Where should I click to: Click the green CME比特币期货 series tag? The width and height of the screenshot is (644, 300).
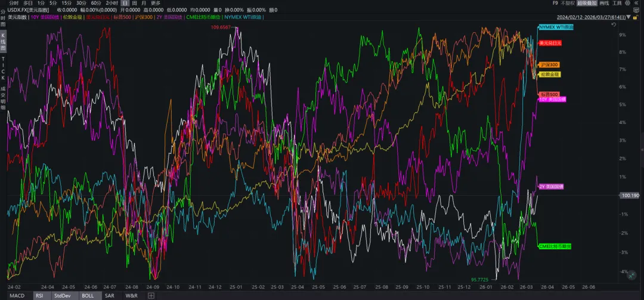555,246
